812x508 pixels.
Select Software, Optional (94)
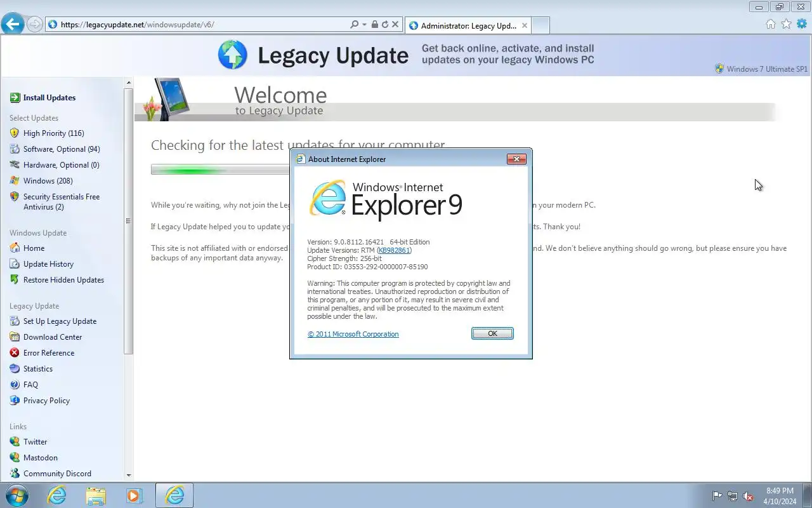coord(62,149)
